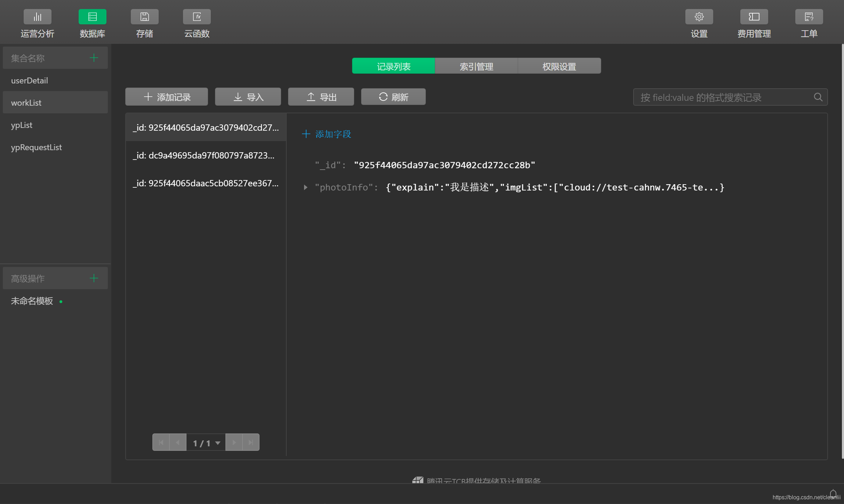The height and width of the screenshot is (504, 844).
Task: Switch to 权限设置 tab
Action: tap(559, 66)
